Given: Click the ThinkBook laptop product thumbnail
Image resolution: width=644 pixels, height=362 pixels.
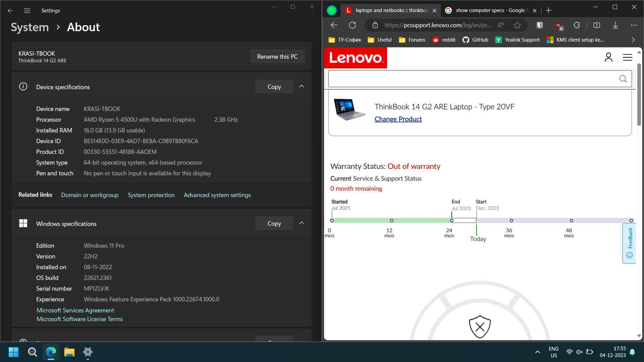Looking at the screenshot, I should click(349, 109).
